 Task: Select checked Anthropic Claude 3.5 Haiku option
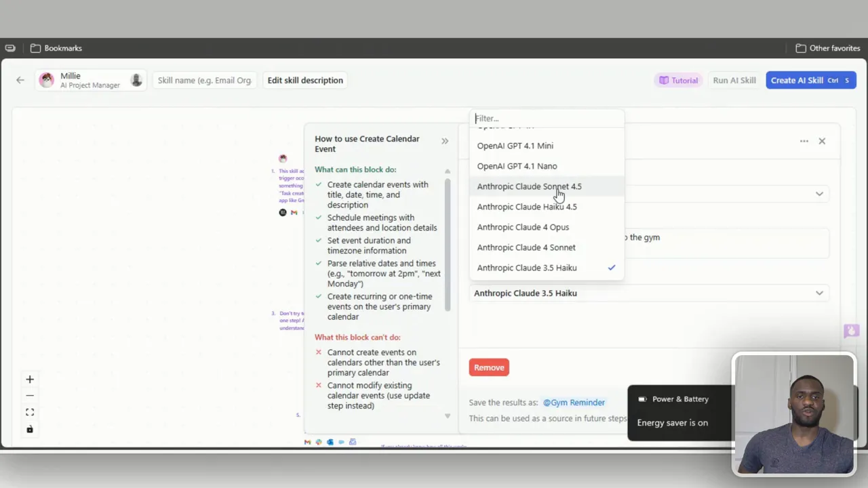click(x=547, y=268)
